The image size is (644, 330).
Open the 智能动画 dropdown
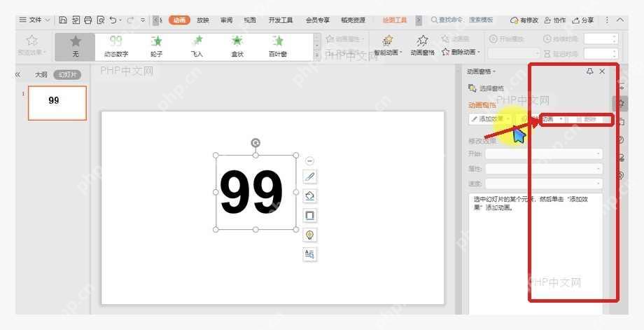tap(388, 46)
